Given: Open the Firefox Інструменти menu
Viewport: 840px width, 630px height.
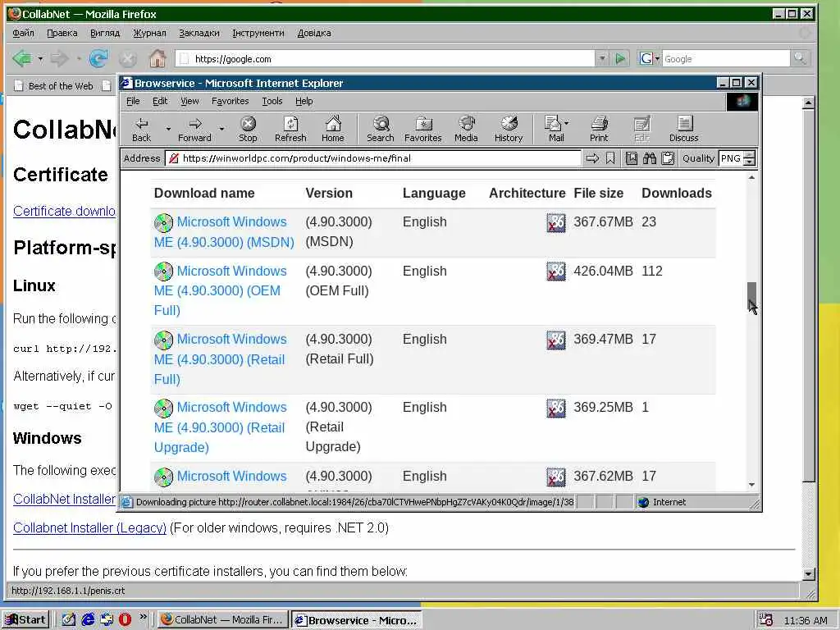Looking at the screenshot, I should pos(258,33).
